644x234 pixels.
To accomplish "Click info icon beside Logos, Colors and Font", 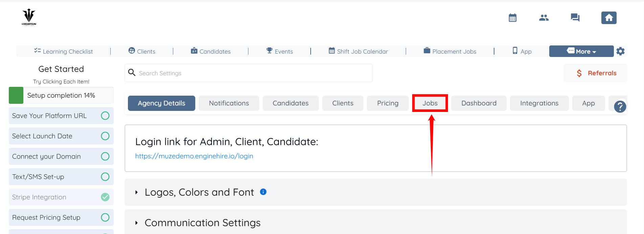I will pos(263,192).
